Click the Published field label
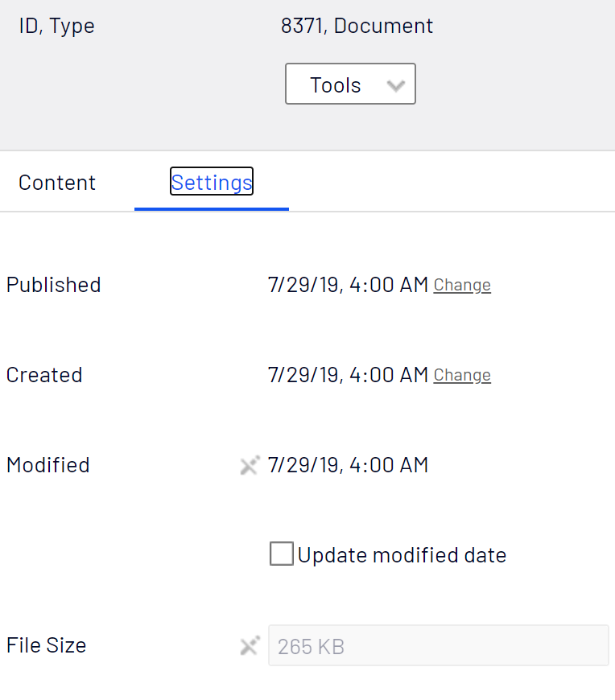Viewport: 615px width, 700px height. click(x=53, y=285)
